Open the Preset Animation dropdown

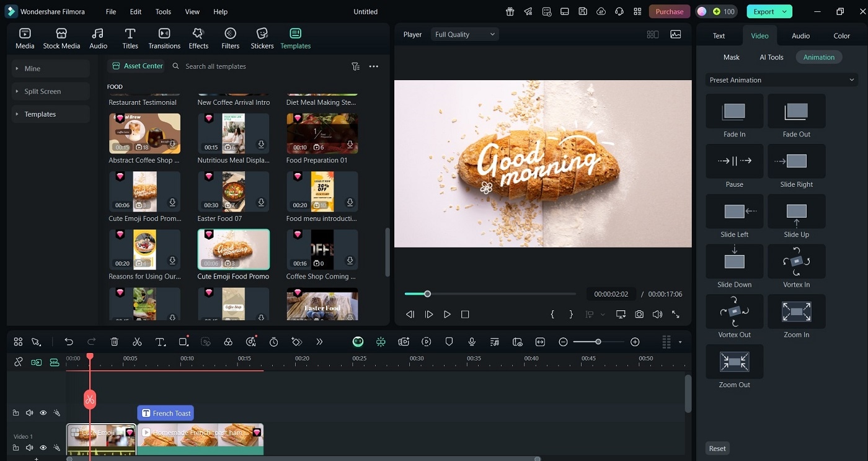pos(782,80)
